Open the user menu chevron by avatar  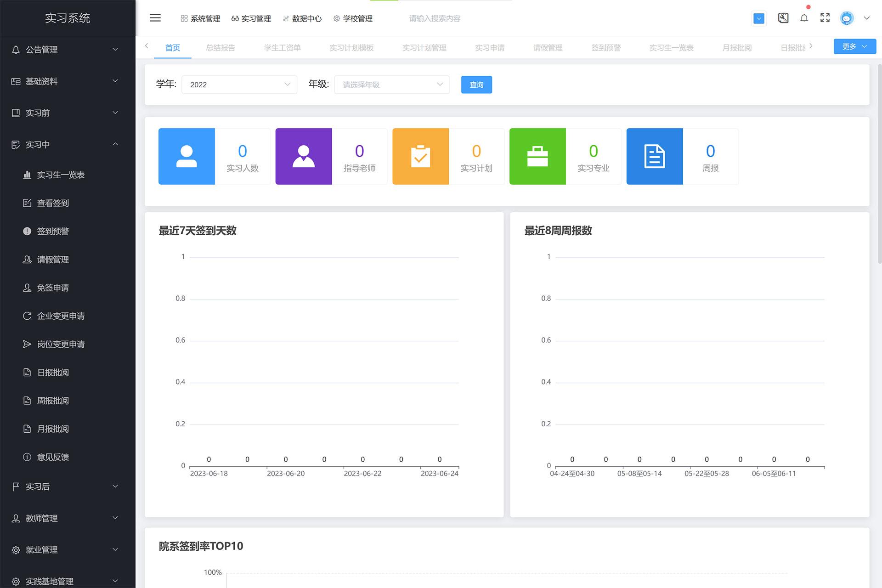pos(867,18)
